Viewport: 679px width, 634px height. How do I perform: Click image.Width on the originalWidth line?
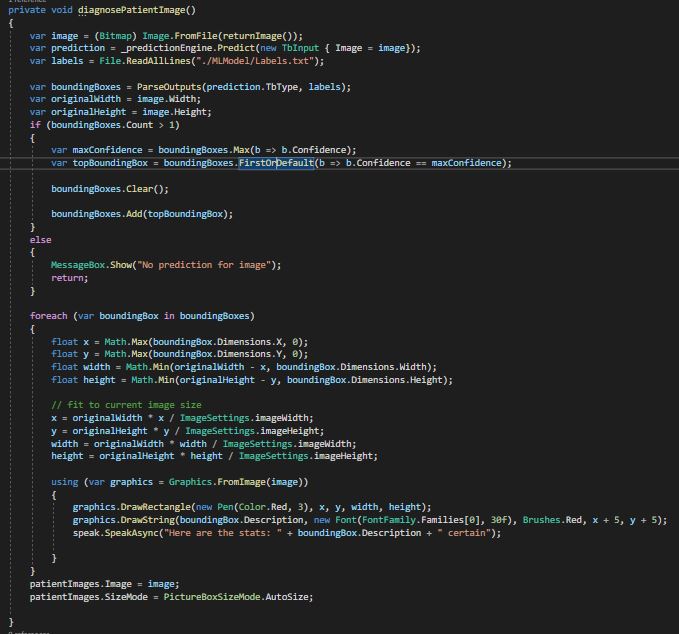pyautogui.click(x=166, y=99)
